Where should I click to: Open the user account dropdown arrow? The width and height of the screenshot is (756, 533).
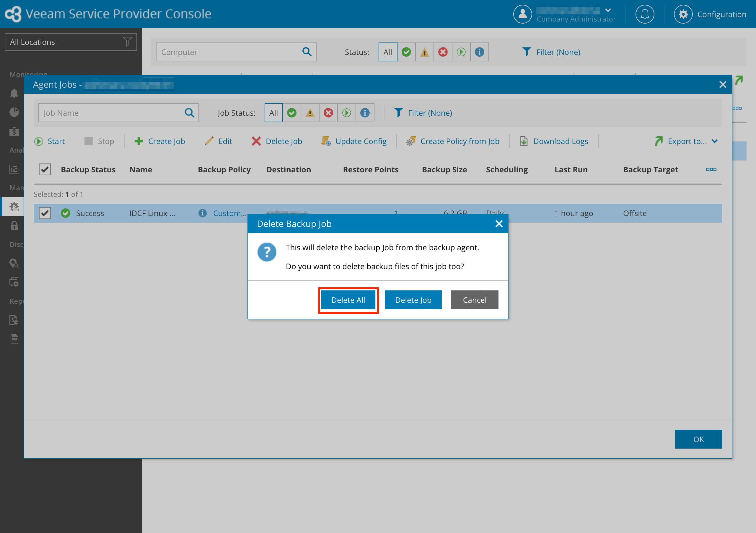click(608, 10)
